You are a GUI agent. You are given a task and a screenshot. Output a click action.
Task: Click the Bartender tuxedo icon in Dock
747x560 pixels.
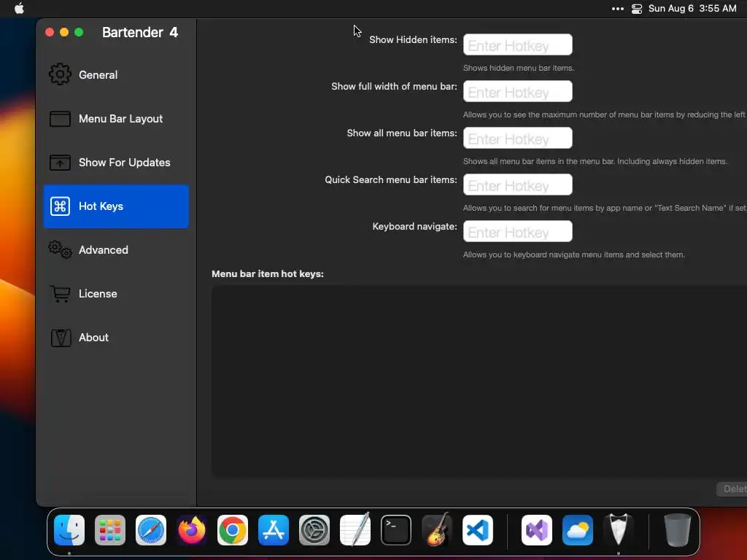point(619,529)
